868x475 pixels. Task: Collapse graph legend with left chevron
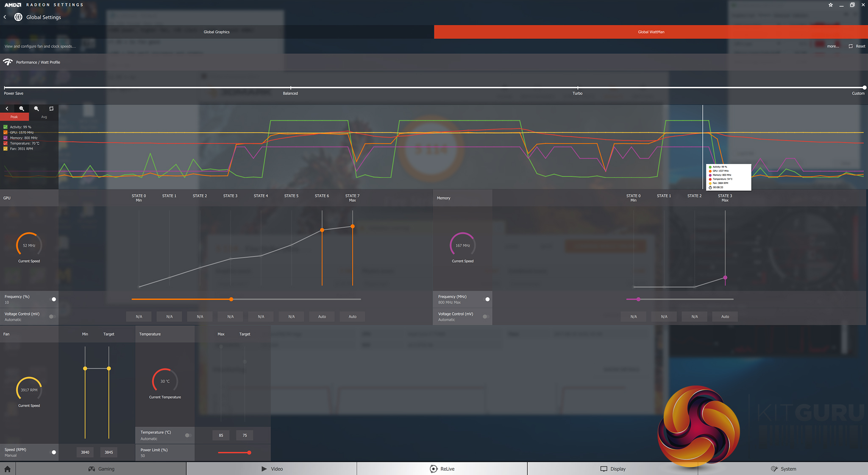[7, 109]
